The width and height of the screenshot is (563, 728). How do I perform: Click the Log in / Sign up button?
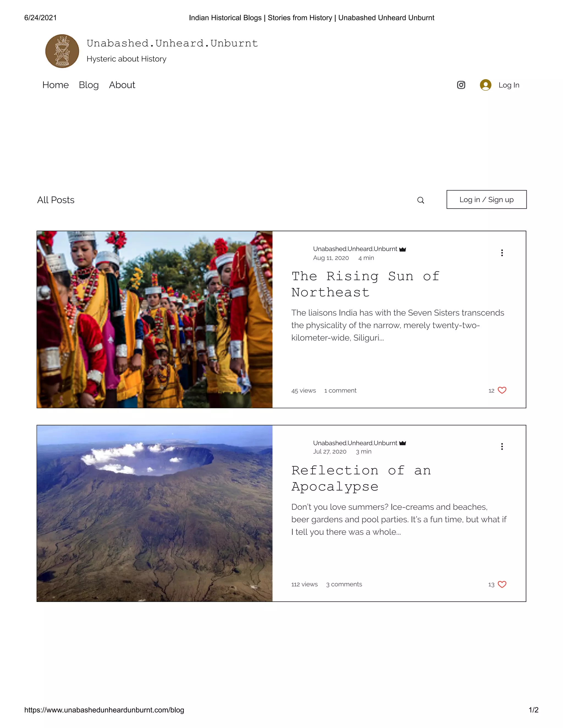[486, 200]
